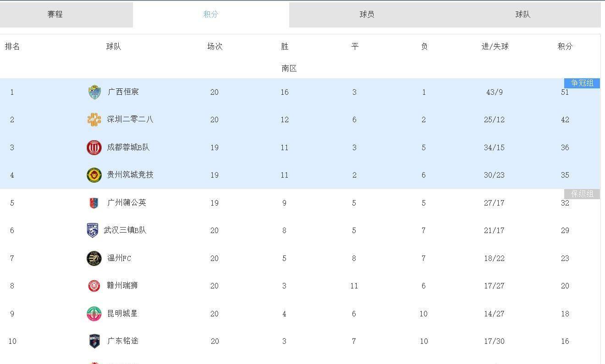This screenshot has width=605, height=364.
Task: Click the 争冠组 label
Action: (x=582, y=83)
